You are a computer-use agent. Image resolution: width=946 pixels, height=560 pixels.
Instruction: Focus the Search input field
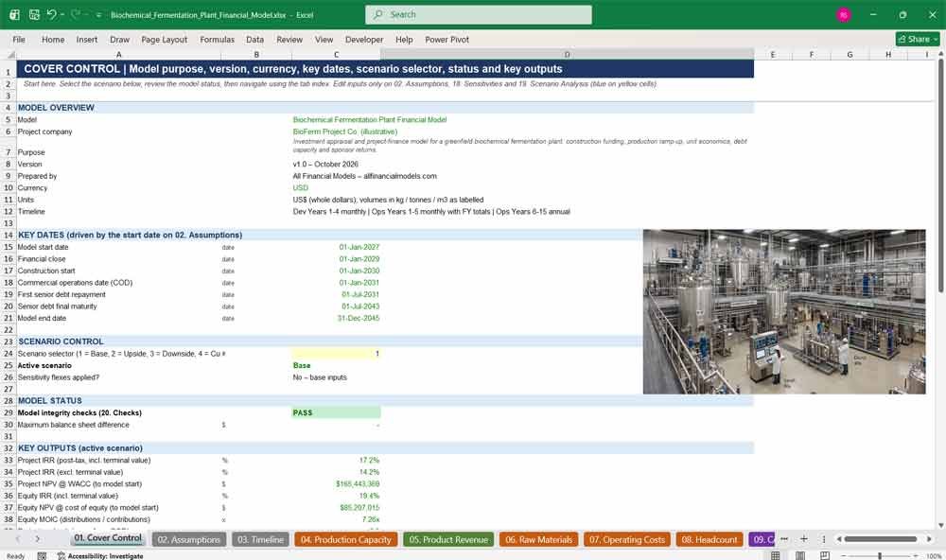[x=479, y=14]
